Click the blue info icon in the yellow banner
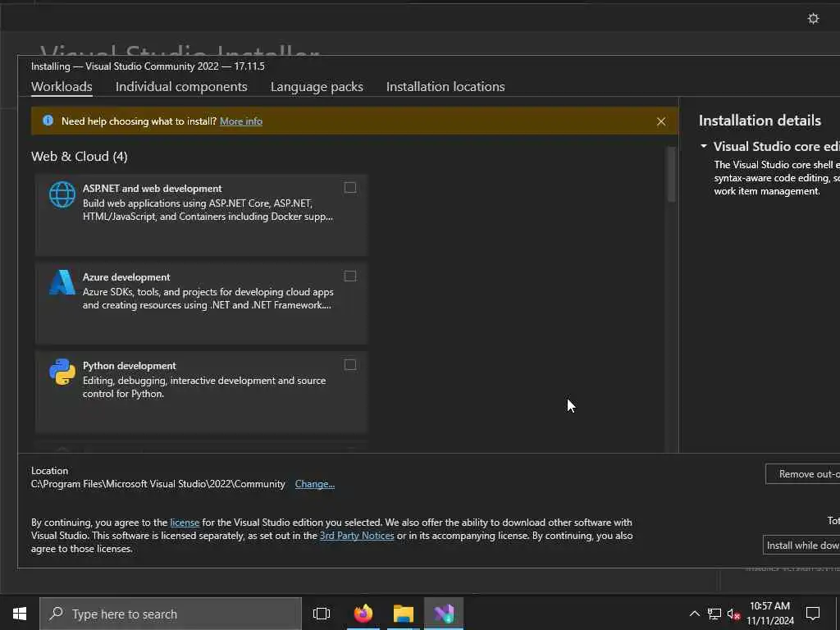 pyautogui.click(x=48, y=121)
